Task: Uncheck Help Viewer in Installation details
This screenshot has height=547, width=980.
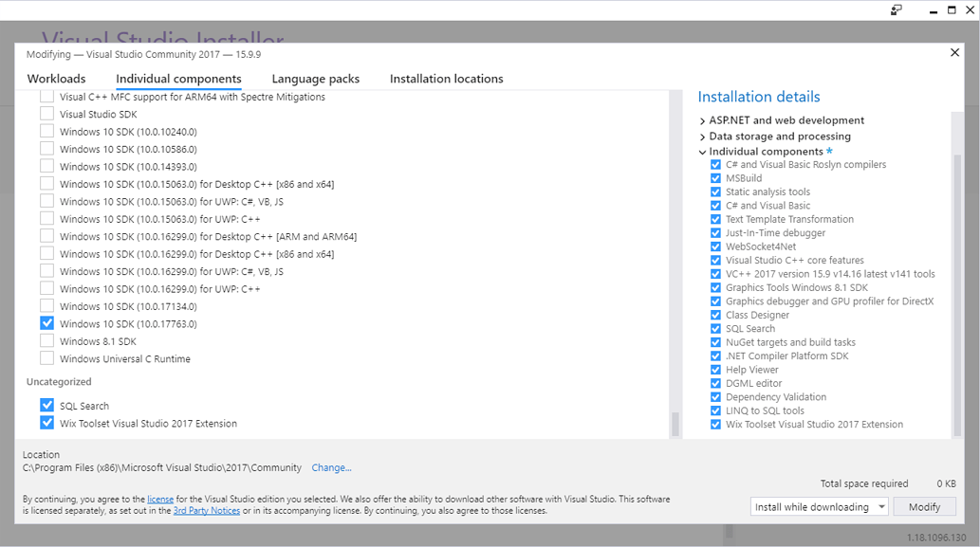Action: [715, 370]
